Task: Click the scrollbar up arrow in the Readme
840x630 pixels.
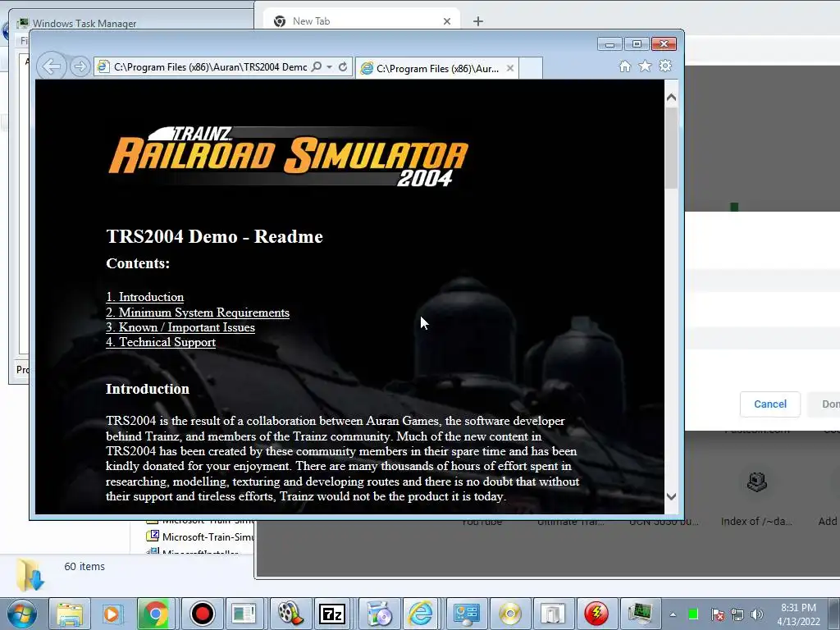Action: click(671, 98)
